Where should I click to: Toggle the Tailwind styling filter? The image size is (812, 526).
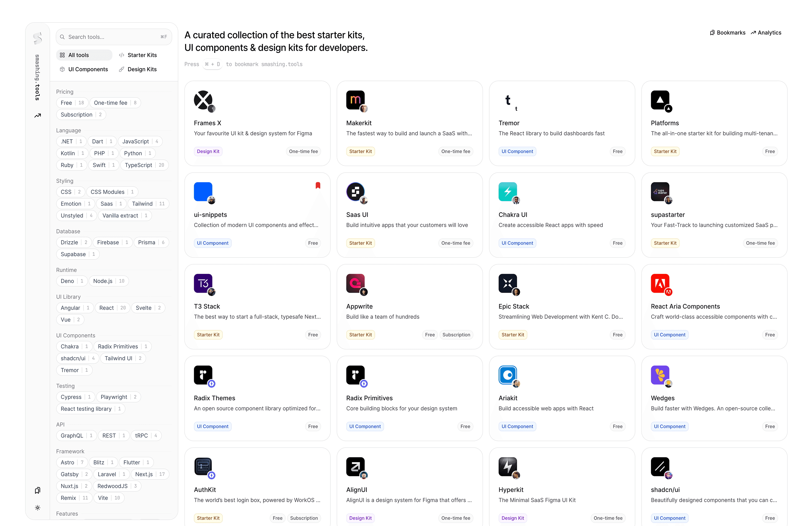click(x=148, y=204)
